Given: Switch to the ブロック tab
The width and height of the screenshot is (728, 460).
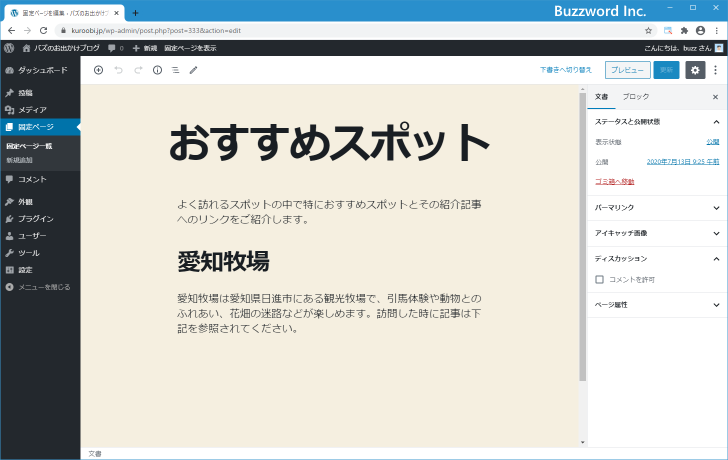Looking at the screenshot, I should 636,97.
